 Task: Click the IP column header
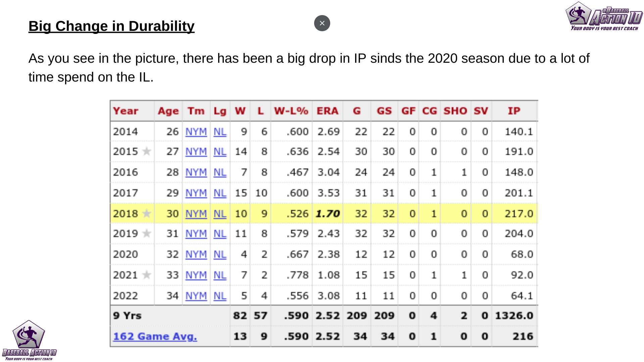(514, 111)
